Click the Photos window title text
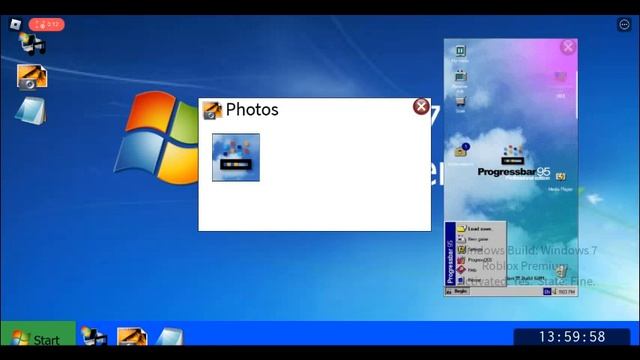 (252, 109)
